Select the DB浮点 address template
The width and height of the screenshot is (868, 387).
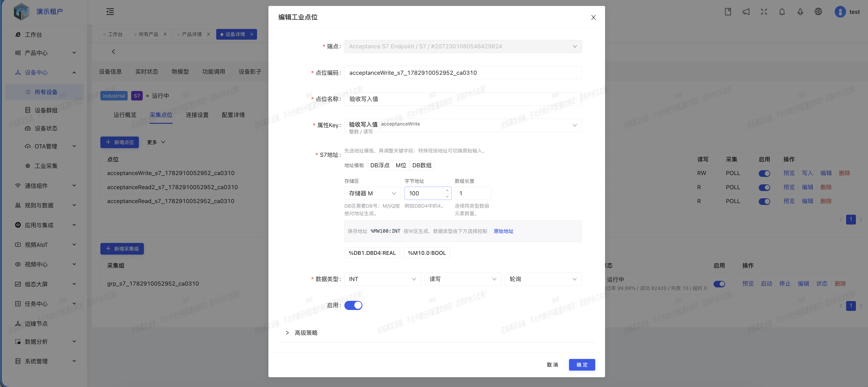click(380, 165)
